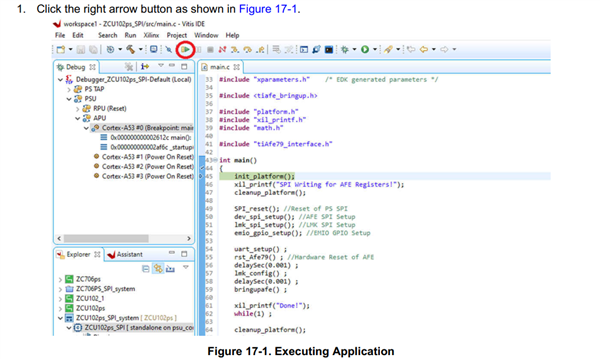Click the Last Edit Location arrow icon
The width and height of the screenshot is (600, 360).
[x=411, y=49]
